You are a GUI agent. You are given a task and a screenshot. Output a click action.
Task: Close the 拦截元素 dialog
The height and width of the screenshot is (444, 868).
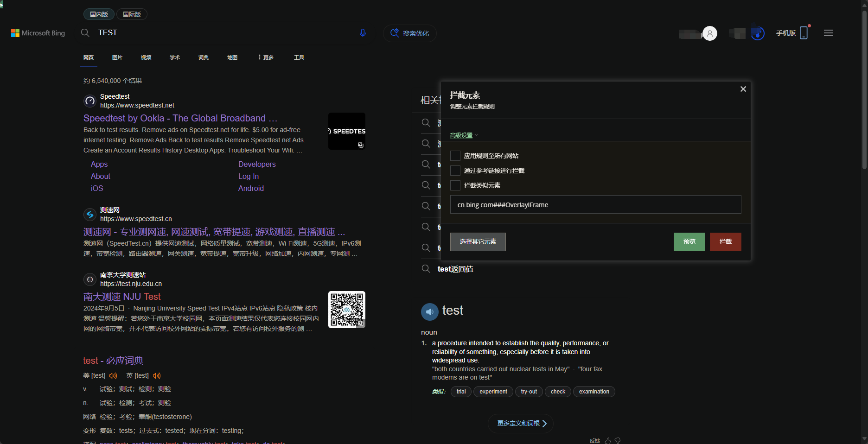pyautogui.click(x=743, y=89)
